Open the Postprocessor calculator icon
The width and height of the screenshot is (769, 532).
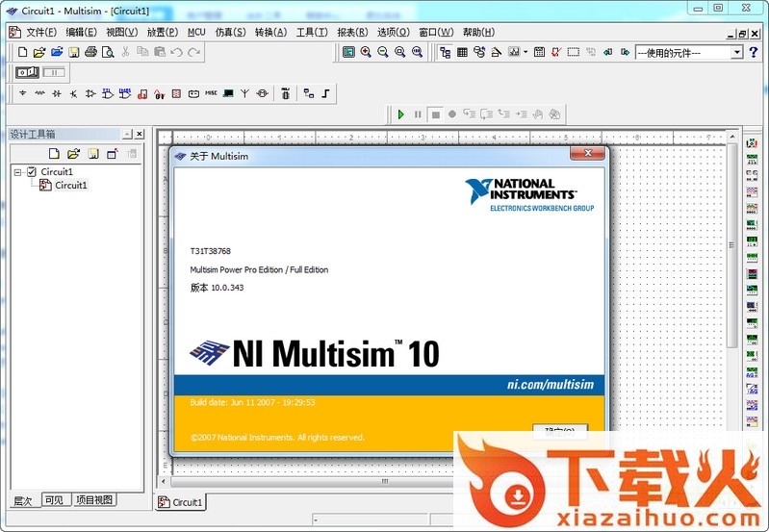click(540, 52)
